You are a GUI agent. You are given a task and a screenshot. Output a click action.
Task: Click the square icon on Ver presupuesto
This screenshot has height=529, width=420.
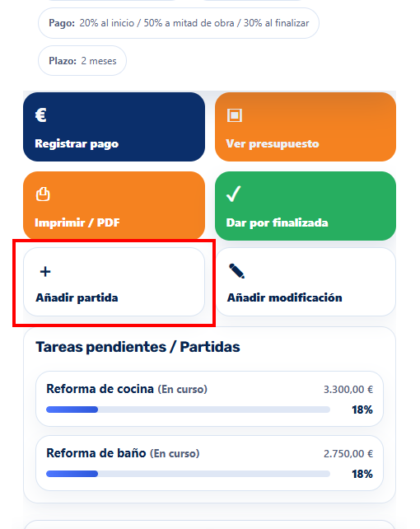click(235, 115)
